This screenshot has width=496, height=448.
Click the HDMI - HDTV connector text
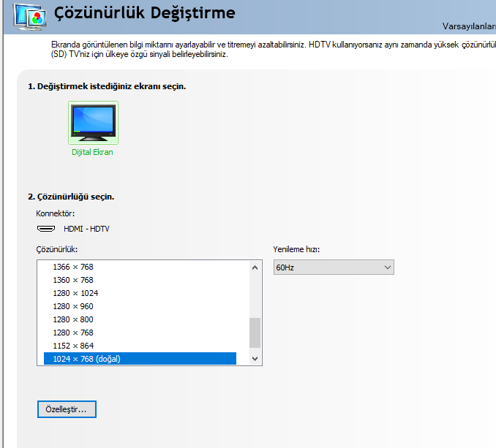[x=86, y=229]
